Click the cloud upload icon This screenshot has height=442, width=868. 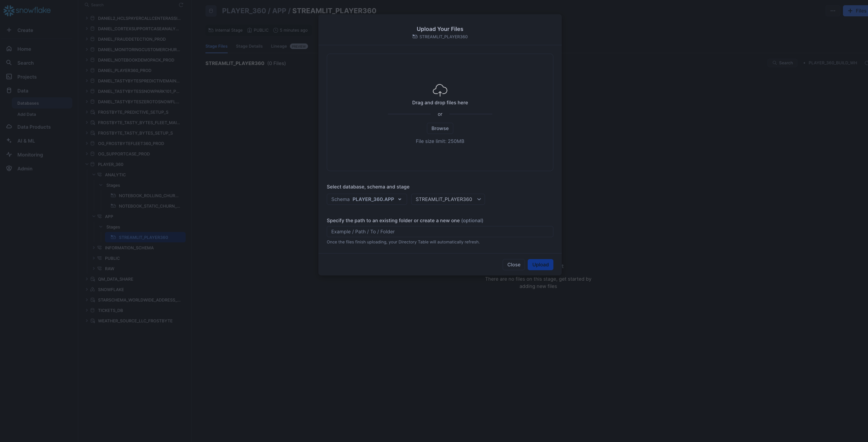coord(440,90)
